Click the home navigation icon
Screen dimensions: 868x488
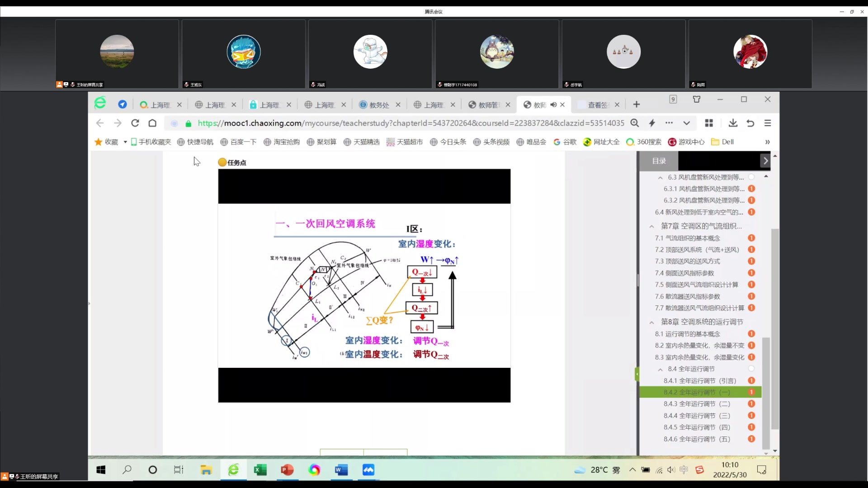pos(153,123)
